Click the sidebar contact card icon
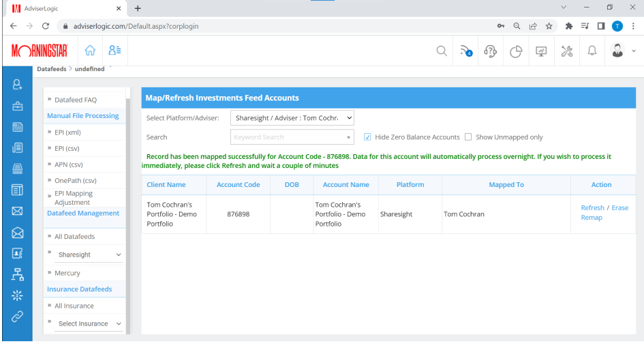 [x=17, y=253]
